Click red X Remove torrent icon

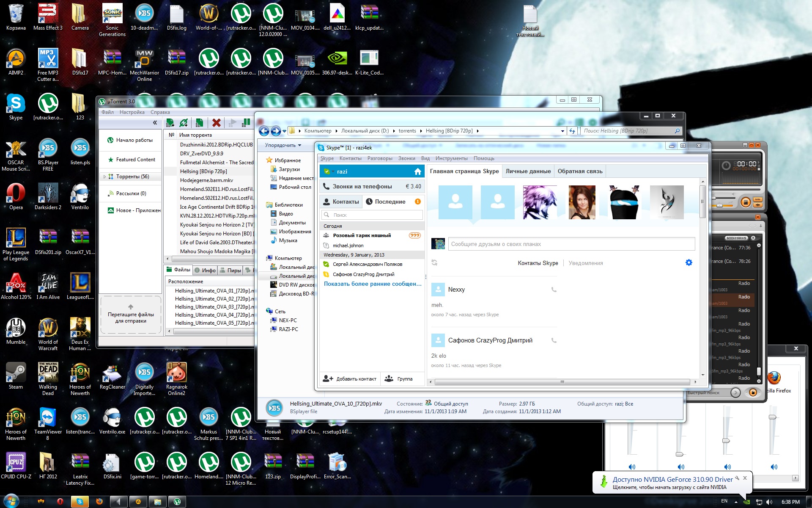click(x=216, y=123)
